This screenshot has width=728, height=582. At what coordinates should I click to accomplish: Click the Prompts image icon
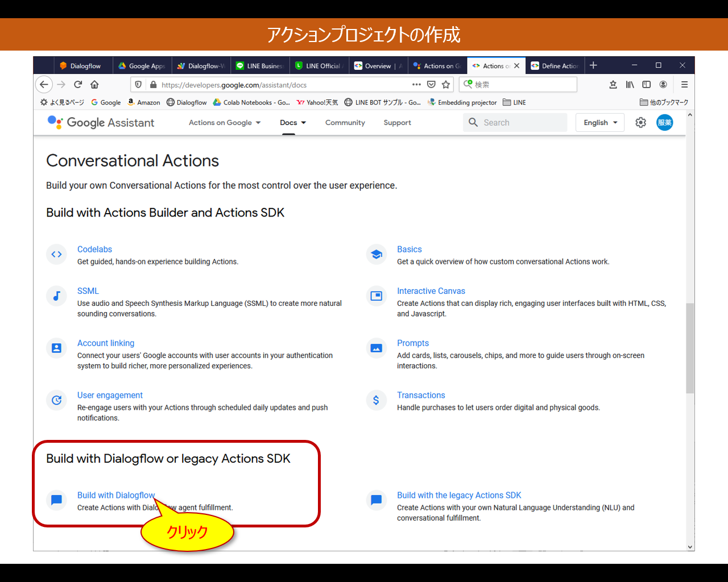pyautogui.click(x=376, y=348)
